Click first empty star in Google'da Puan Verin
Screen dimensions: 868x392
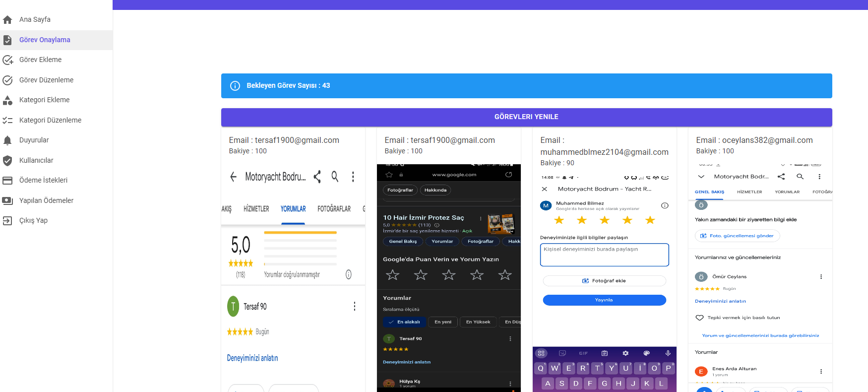click(x=393, y=275)
